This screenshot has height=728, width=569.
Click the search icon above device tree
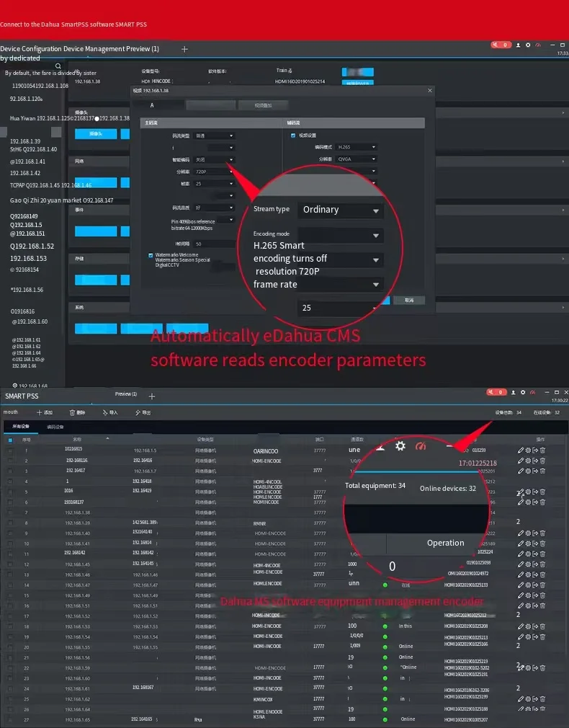(58, 66)
